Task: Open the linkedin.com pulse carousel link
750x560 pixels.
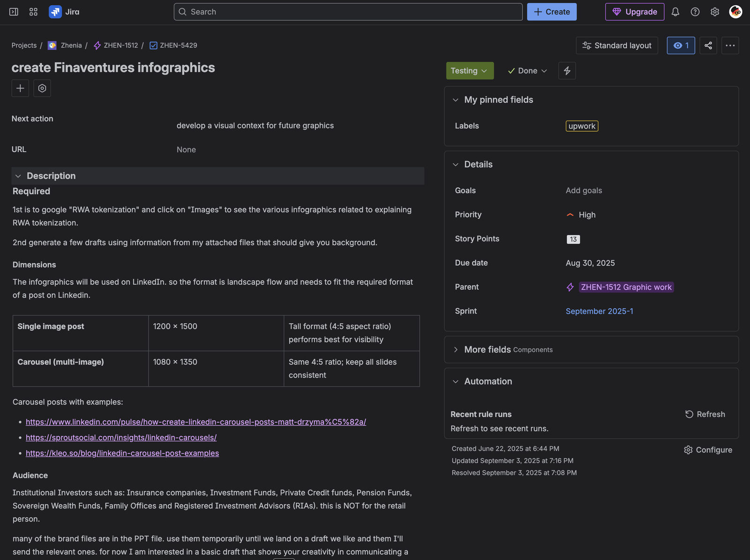Action: pos(196,422)
